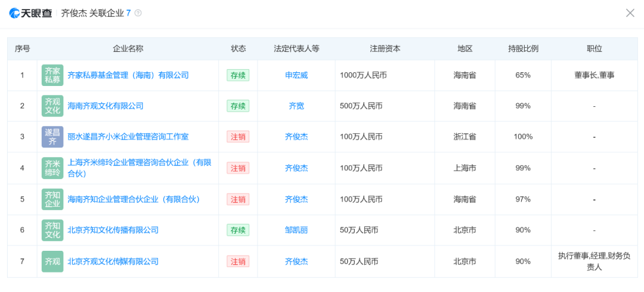Click the 地区 column header

tap(465, 48)
